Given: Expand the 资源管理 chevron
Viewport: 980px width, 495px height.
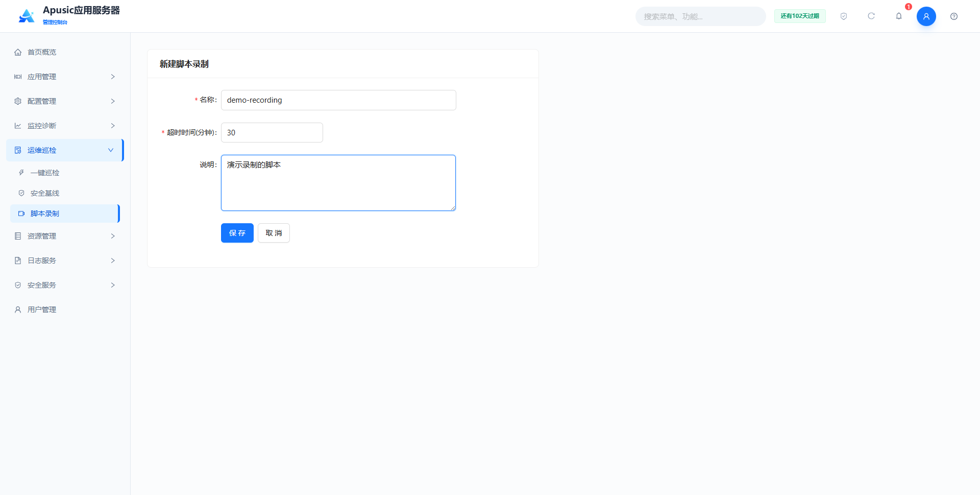Looking at the screenshot, I should [x=113, y=236].
